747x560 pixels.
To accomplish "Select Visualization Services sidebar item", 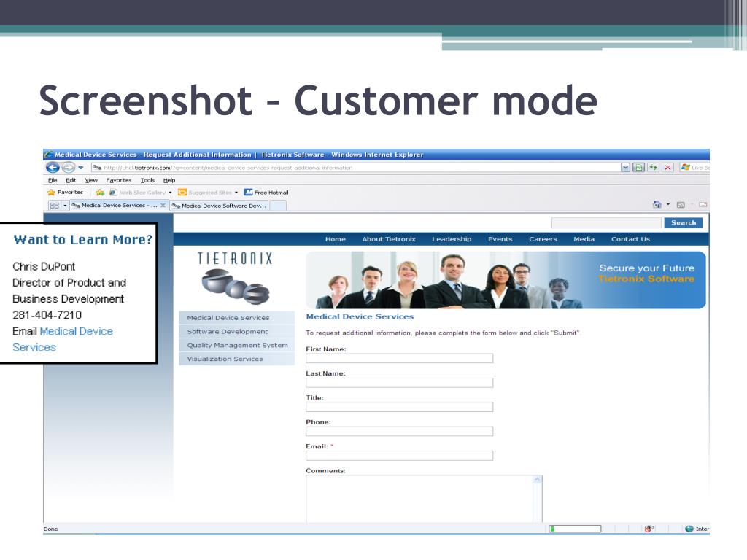I will click(x=237, y=359).
